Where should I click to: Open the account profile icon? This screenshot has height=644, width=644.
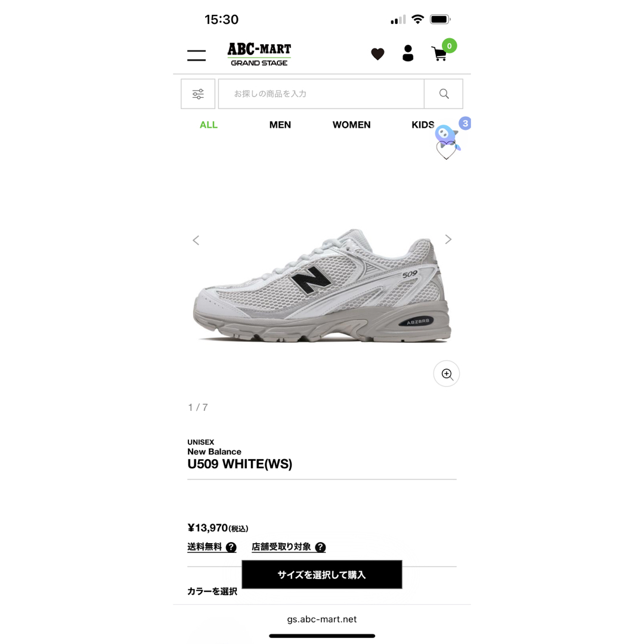click(x=408, y=54)
